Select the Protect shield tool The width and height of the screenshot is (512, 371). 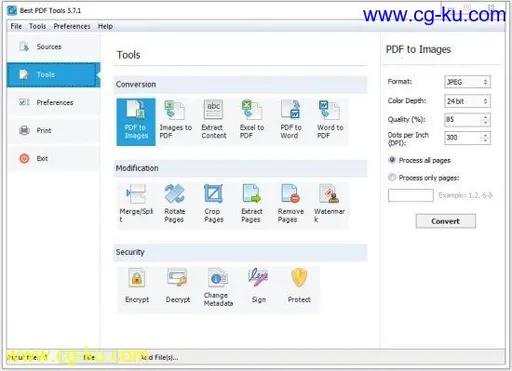tap(299, 287)
